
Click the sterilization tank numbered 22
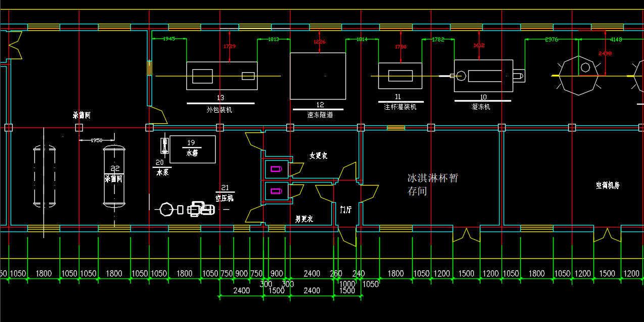114,176
